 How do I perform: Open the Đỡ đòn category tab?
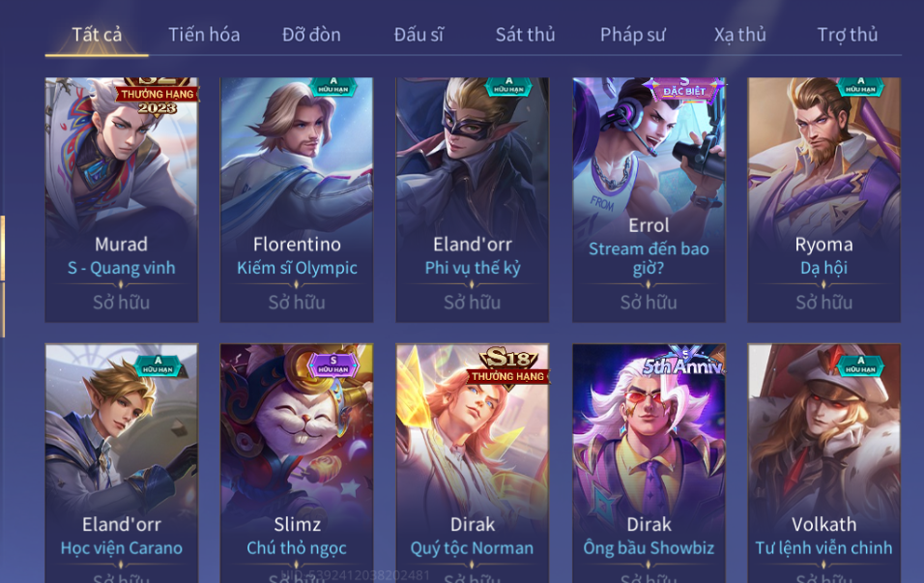311,36
